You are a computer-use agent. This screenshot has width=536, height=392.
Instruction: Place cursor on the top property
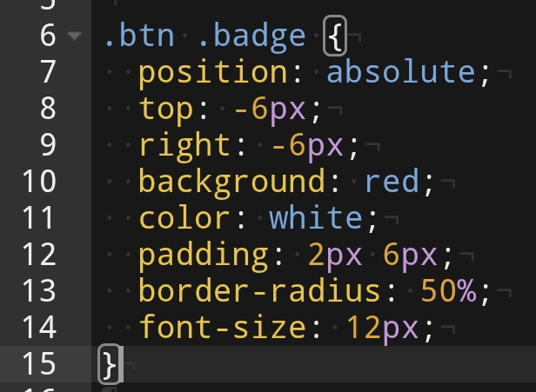pyautogui.click(x=166, y=110)
